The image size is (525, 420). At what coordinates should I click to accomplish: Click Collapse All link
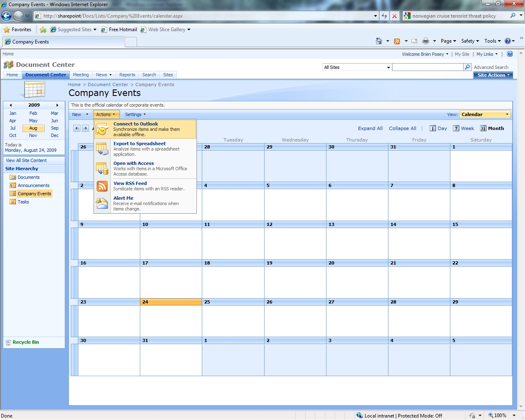(402, 128)
